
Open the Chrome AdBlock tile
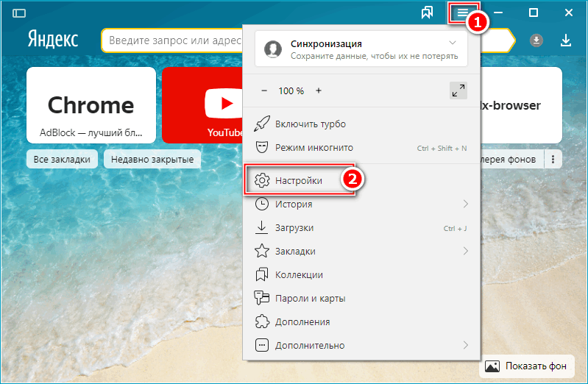click(91, 105)
